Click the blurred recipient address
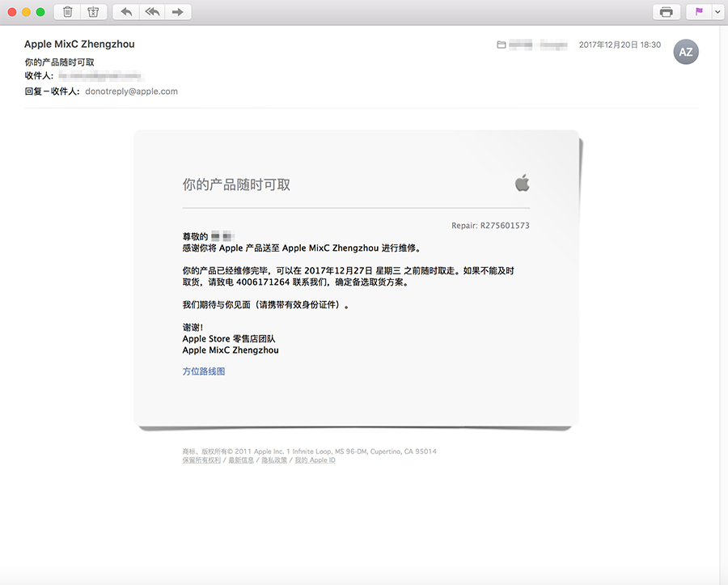This screenshot has height=585, width=728. [x=100, y=76]
